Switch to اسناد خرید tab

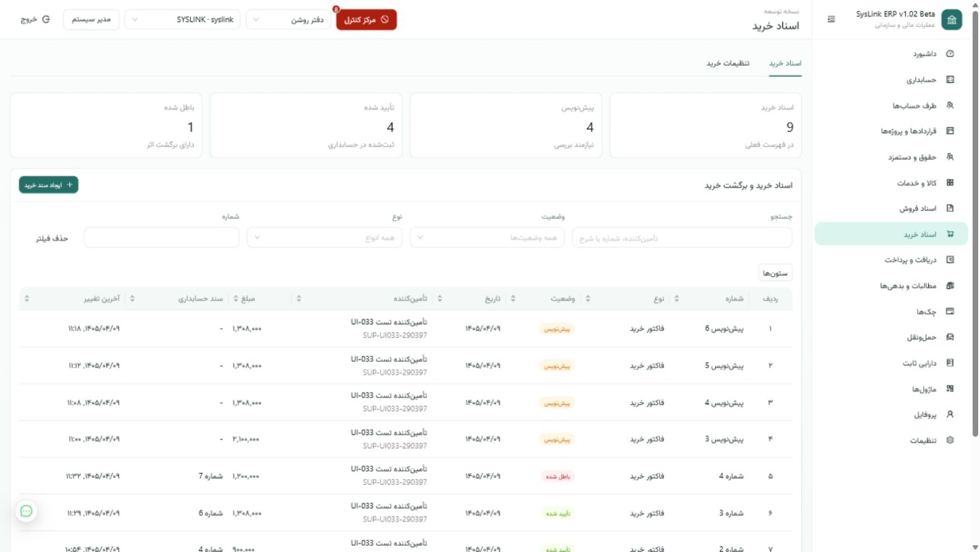pyautogui.click(x=785, y=64)
